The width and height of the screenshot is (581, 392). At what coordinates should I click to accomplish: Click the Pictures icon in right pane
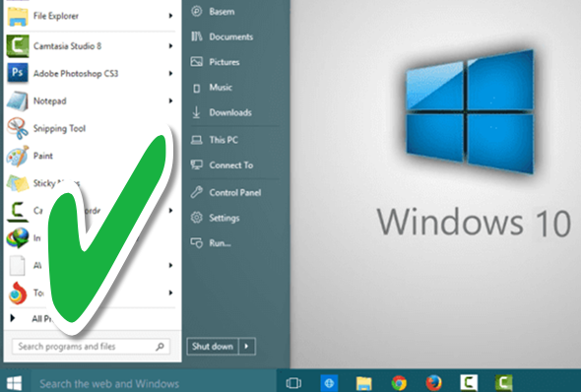coord(196,61)
